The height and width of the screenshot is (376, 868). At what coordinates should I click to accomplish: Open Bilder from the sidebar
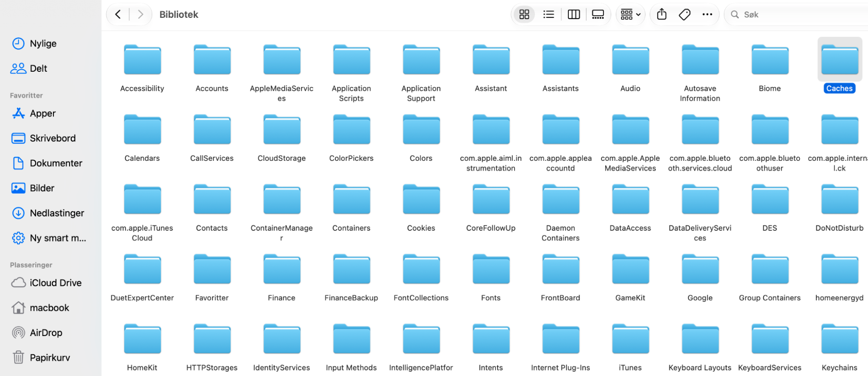pyautogui.click(x=51, y=188)
